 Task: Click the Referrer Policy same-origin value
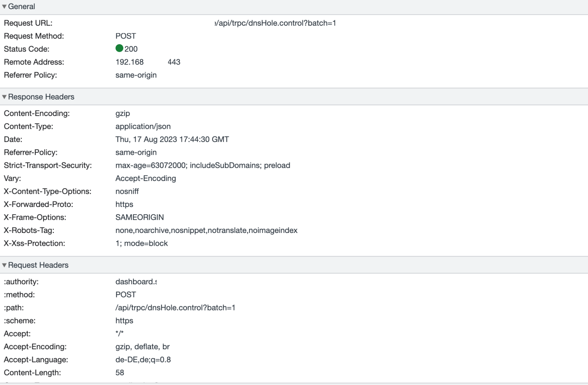pyautogui.click(x=136, y=75)
